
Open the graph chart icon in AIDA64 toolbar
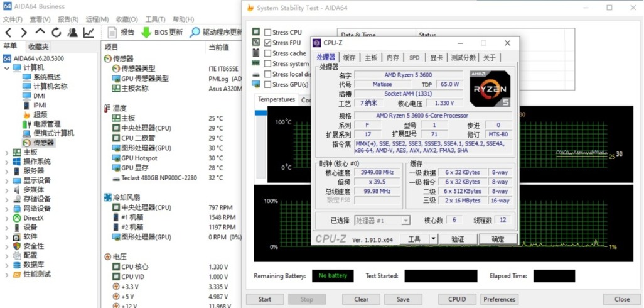coord(89,32)
